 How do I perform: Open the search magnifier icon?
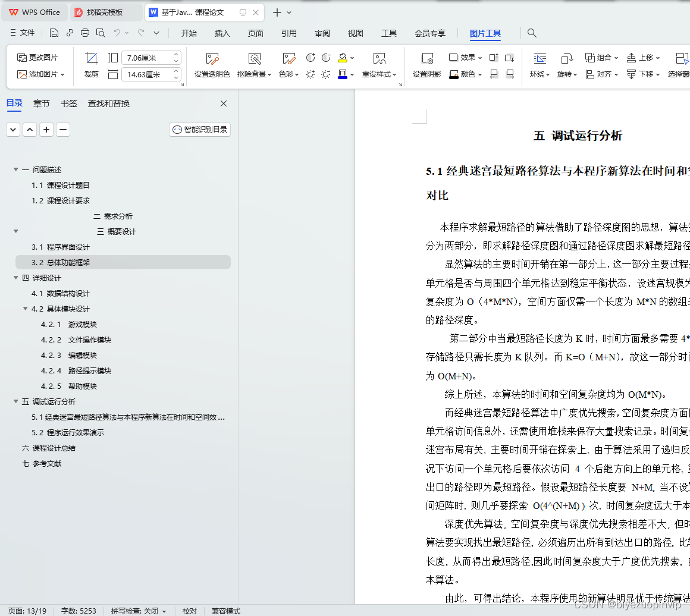pos(531,33)
